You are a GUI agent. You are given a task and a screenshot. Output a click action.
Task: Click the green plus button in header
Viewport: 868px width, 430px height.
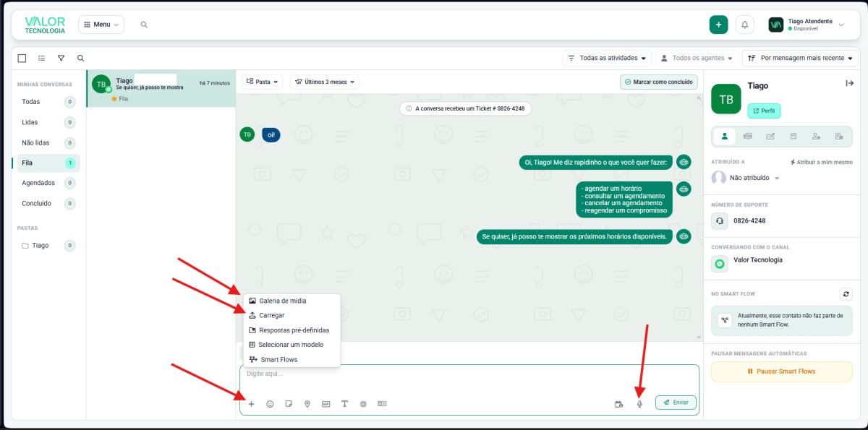tap(718, 25)
